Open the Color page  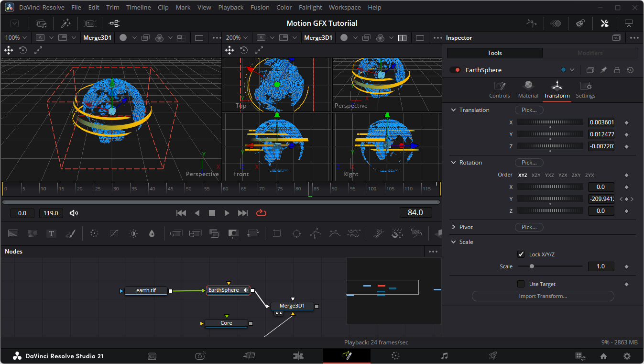coord(395,356)
